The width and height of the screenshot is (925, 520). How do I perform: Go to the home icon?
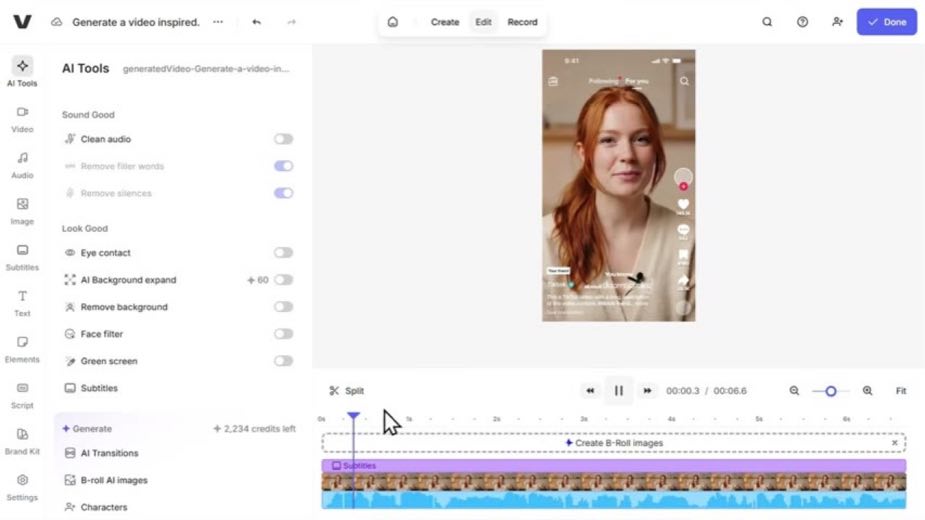click(393, 22)
